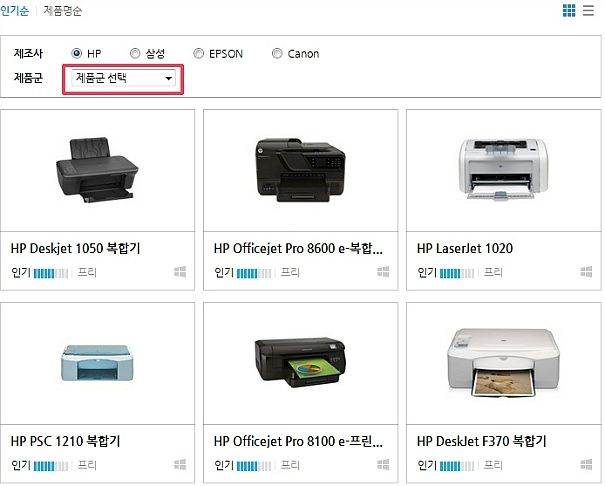Click Windows icon on HP PSC 1210 card

pyautogui.click(x=180, y=464)
